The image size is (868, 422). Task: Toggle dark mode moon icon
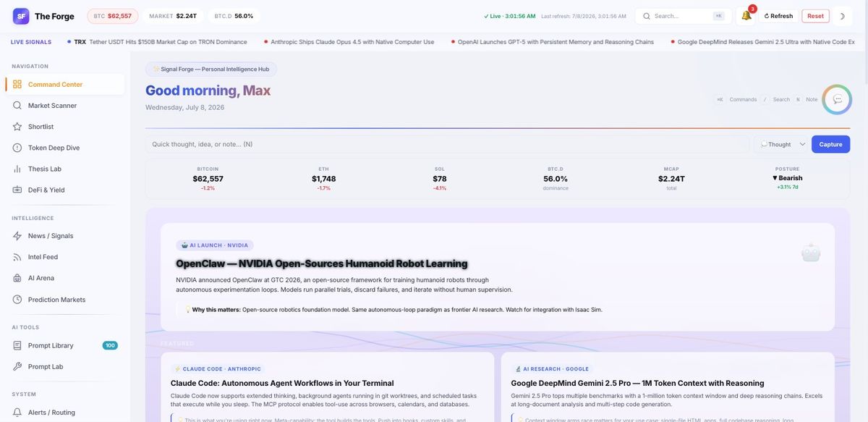coord(842,16)
